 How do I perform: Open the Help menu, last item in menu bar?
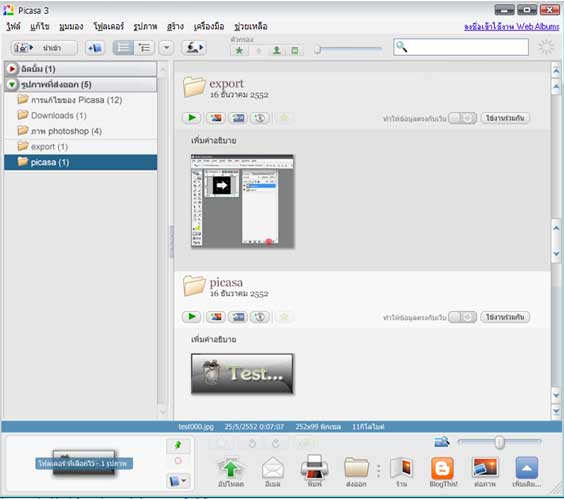(x=251, y=26)
